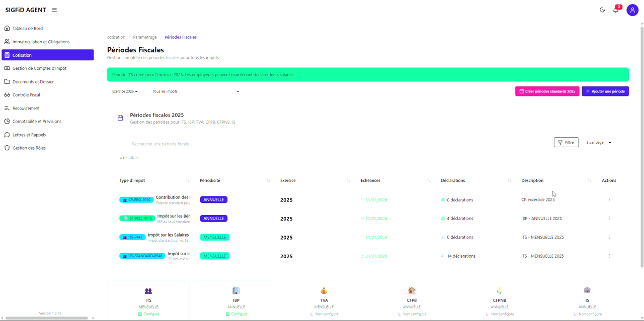Viewport: 644px width, 321px height.
Task: Open actions menu for IBP-REEL-9616 row
Action: pos(609,219)
